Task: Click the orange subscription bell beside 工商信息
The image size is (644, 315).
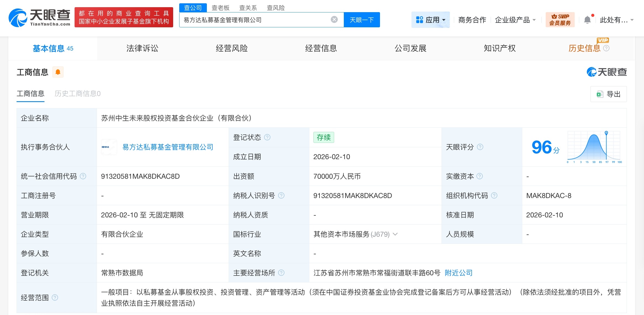Action: point(58,72)
